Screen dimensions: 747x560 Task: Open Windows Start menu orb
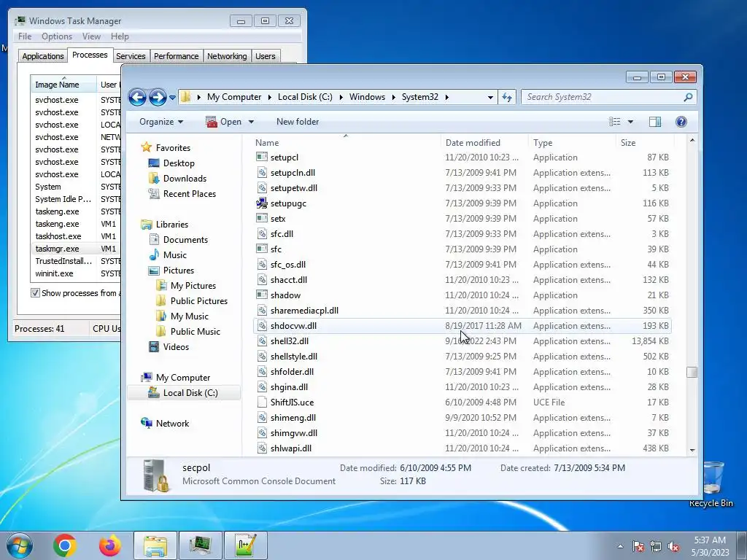pos(20,545)
